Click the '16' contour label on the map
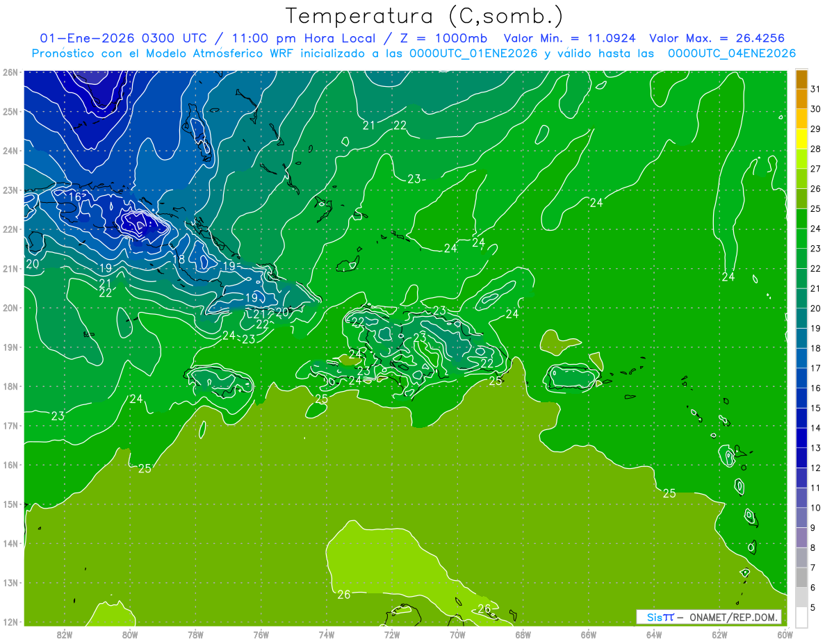The width and height of the screenshot is (834, 644). pos(75,197)
